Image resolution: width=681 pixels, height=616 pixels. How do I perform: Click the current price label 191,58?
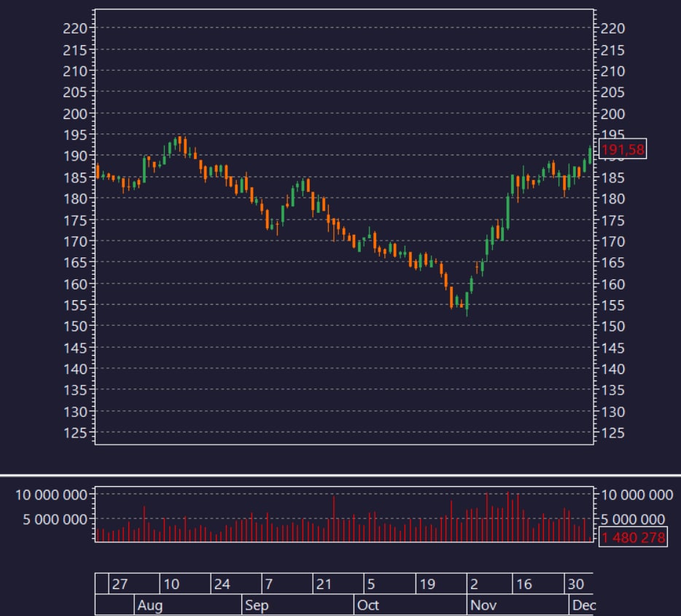[x=623, y=149]
